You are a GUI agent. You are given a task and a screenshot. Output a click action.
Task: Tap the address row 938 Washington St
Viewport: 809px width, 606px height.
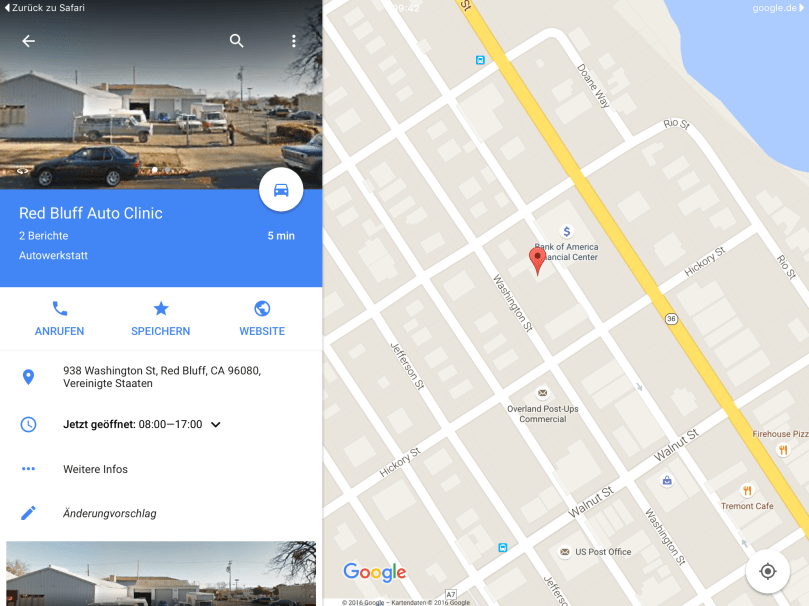coord(161,377)
